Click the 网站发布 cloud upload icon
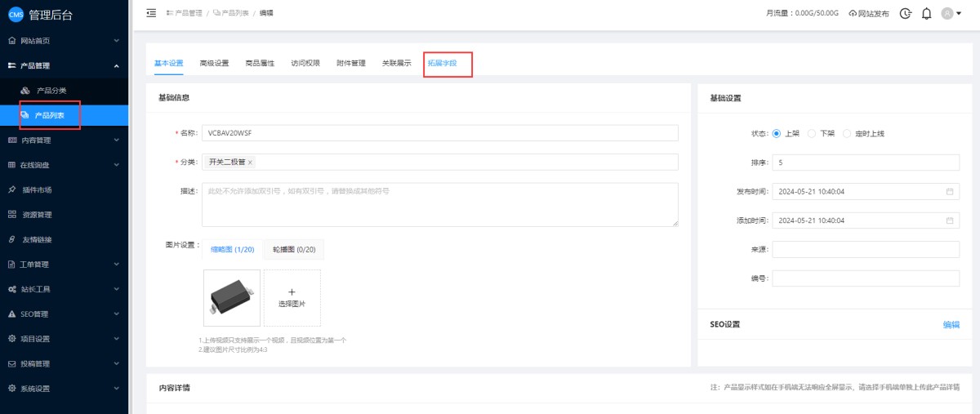 coord(853,14)
